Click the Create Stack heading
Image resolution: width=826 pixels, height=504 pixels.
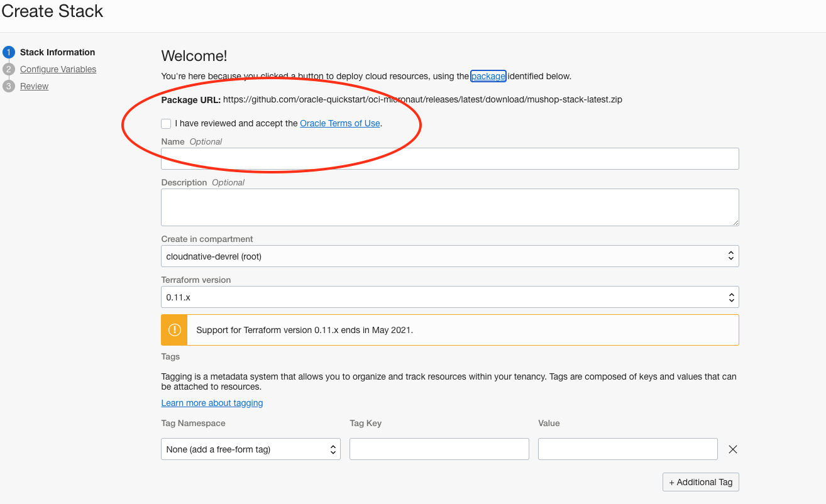pos(52,11)
